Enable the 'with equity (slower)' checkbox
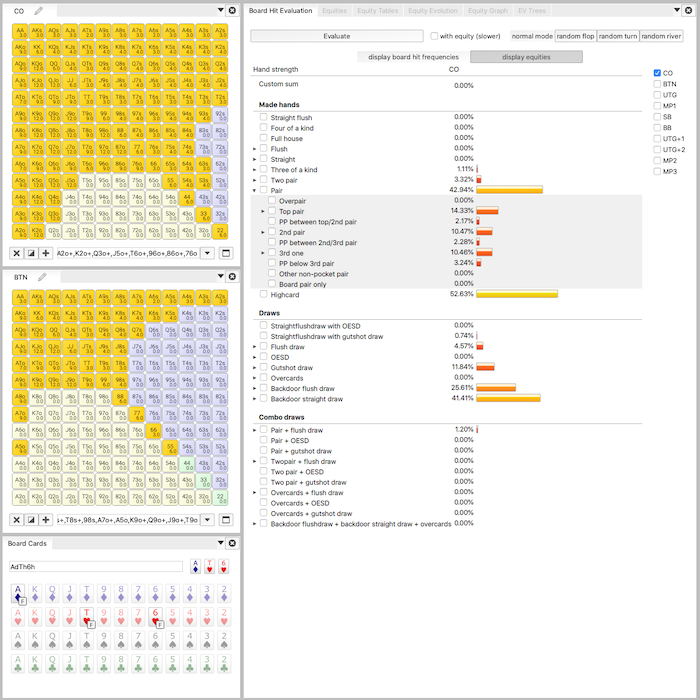The width and height of the screenshot is (700, 700). (x=434, y=36)
